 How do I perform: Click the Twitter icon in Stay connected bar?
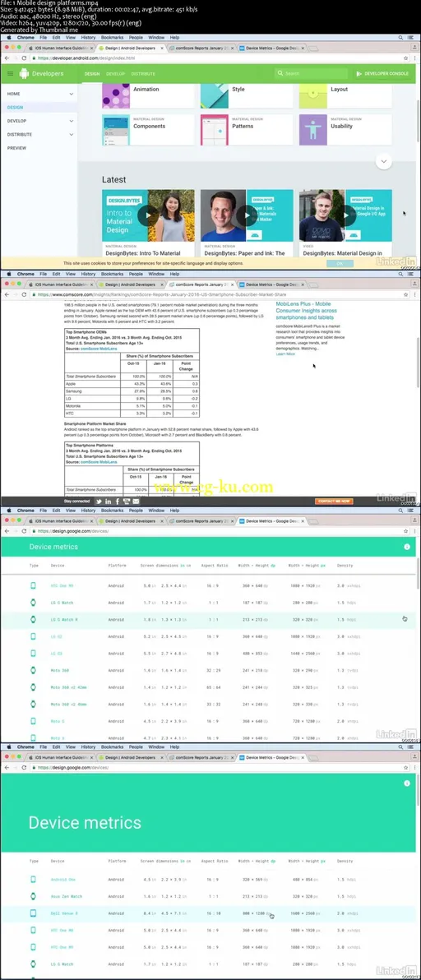99,502
